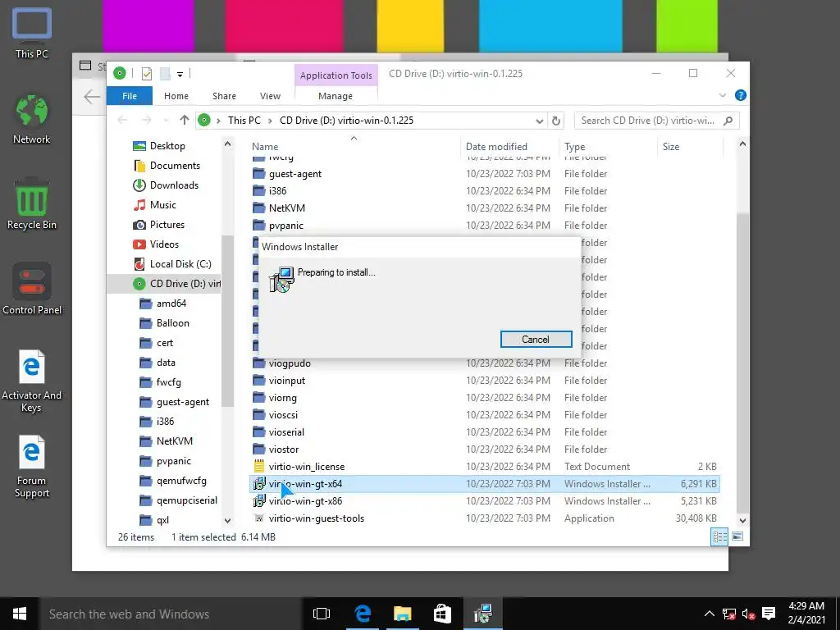Select Windows Installer taskbar icon
The width and height of the screenshot is (840, 630).
(482, 614)
